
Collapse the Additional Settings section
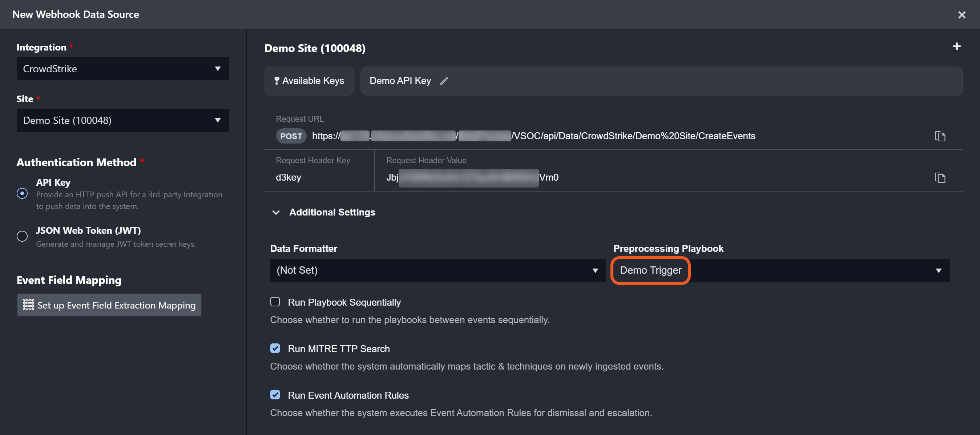click(276, 212)
